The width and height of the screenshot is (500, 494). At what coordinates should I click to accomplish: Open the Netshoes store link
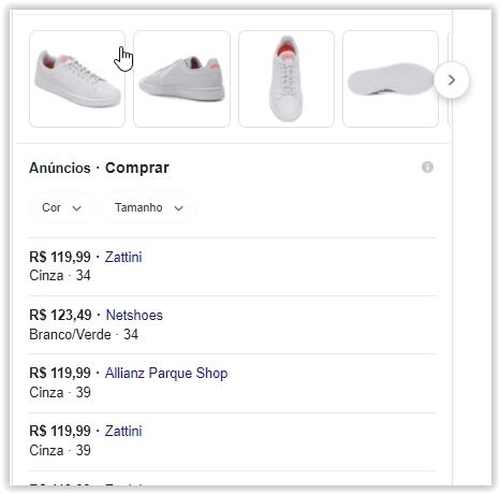tap(134, 315)
